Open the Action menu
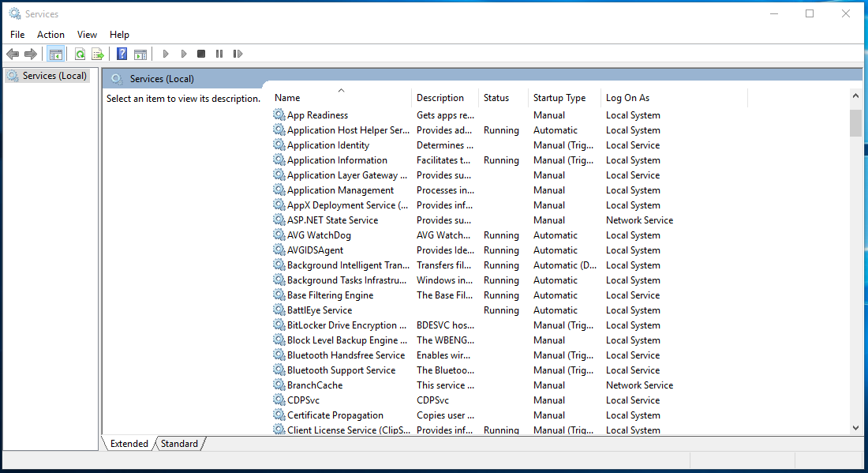Screen dimensions: 868x473 click(51, 34)
